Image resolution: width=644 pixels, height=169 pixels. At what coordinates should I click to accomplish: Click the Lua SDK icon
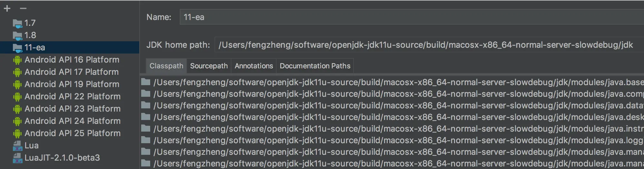coord(17,146)
